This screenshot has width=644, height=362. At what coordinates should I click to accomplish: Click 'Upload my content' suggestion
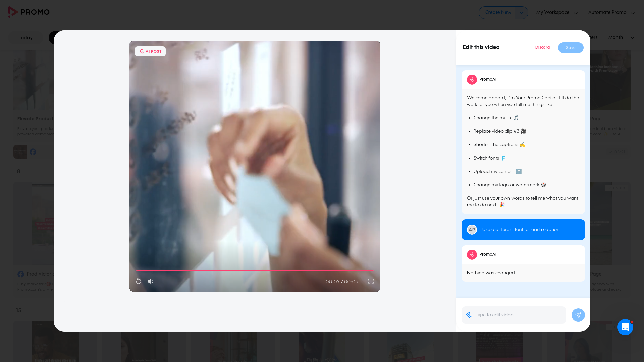(x=497, y=172)
